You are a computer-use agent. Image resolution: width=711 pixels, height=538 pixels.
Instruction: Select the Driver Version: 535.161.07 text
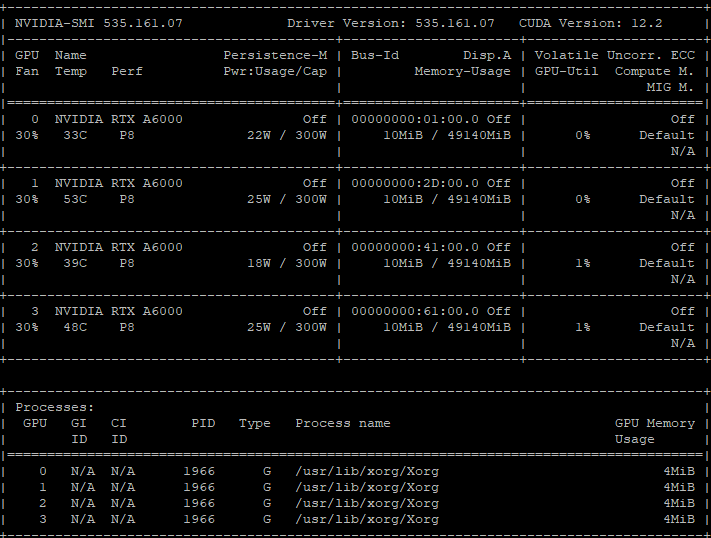pos(390,23)
